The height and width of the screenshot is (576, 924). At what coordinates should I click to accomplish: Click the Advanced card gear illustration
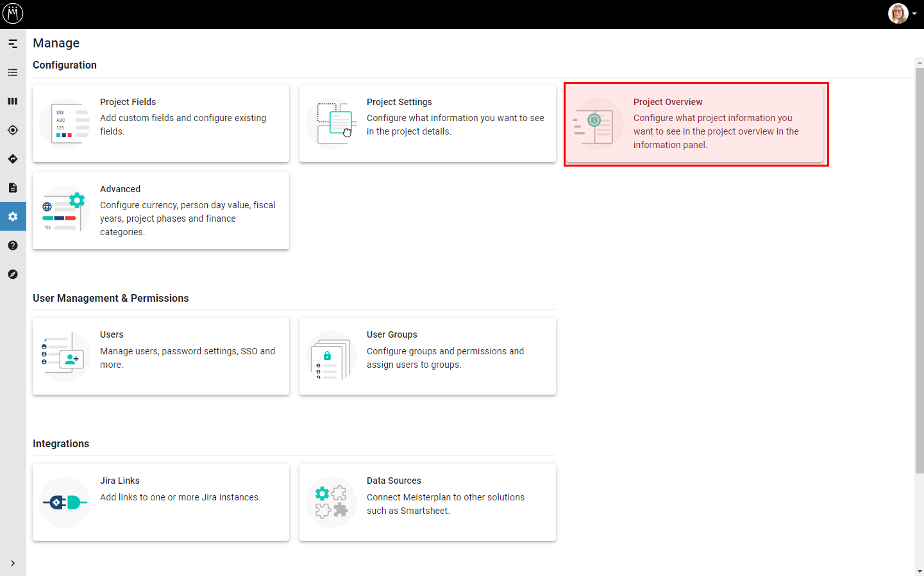pyautogui.click(x=65, y=211)
